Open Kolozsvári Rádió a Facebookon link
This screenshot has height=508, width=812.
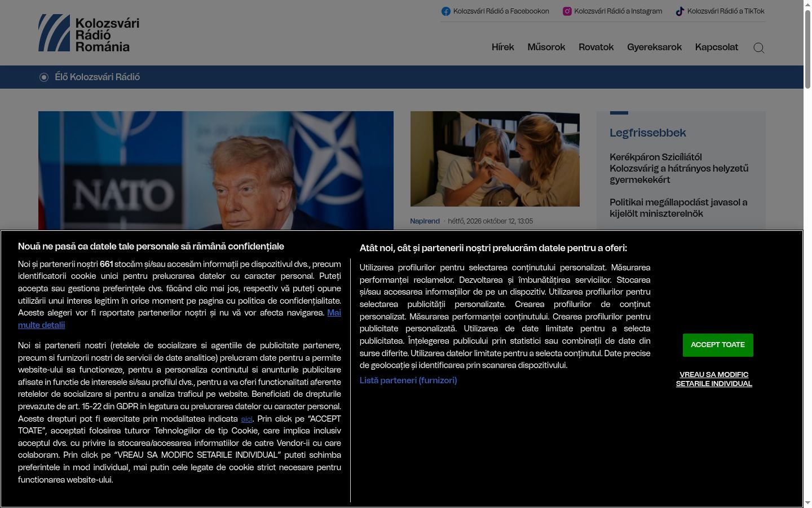[x=501, y=11]
